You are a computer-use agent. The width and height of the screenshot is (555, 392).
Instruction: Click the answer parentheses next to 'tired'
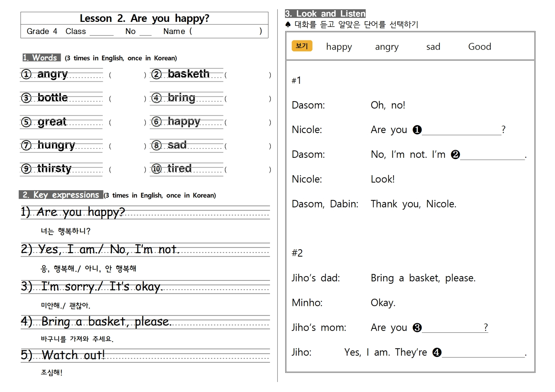coord(248,169)
